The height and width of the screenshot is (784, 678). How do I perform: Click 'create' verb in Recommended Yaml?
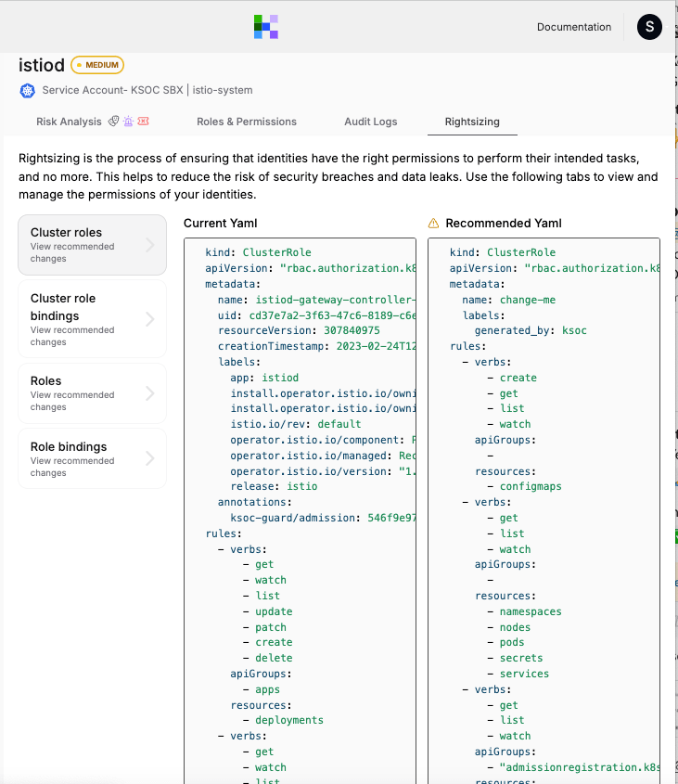518,378
